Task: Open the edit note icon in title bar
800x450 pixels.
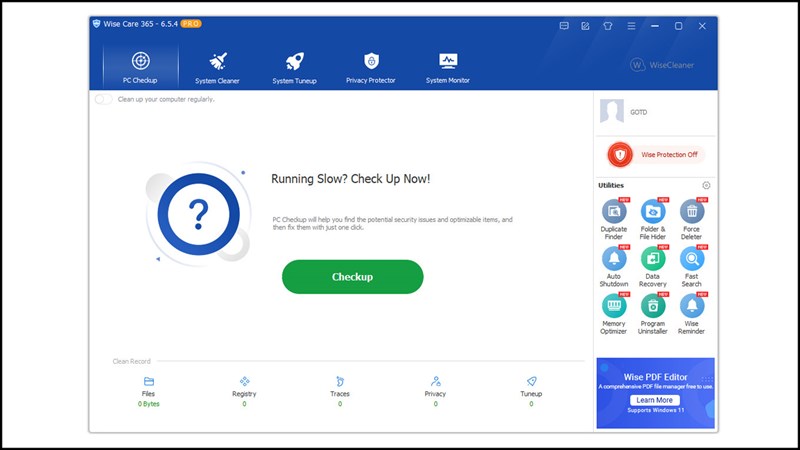Action: 585,26
